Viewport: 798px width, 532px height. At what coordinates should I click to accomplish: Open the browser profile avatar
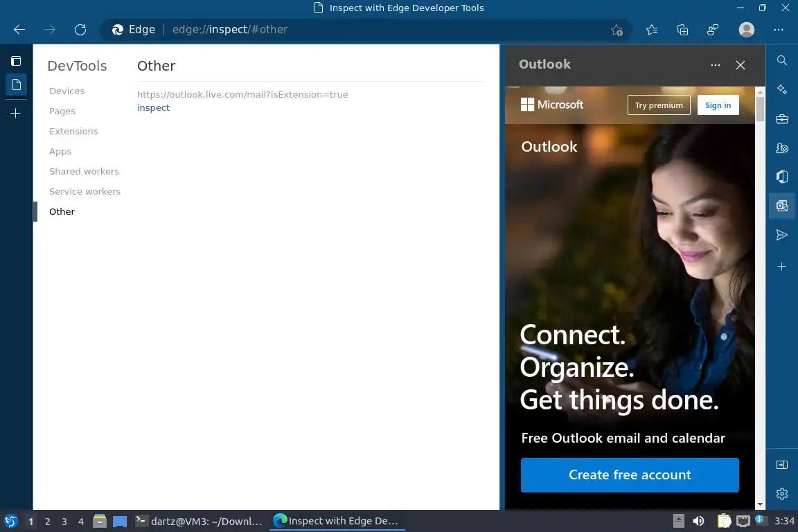click(x=747, y=30)
